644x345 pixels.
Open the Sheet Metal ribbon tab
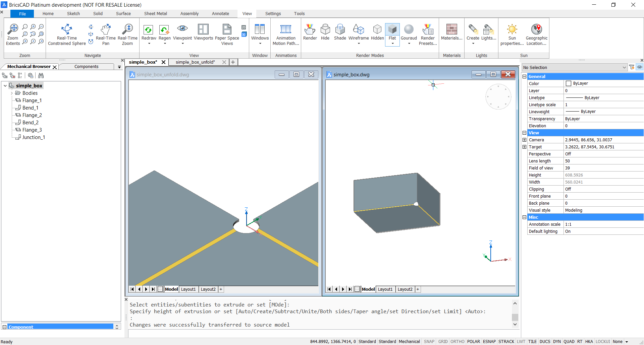pos(155,14)
